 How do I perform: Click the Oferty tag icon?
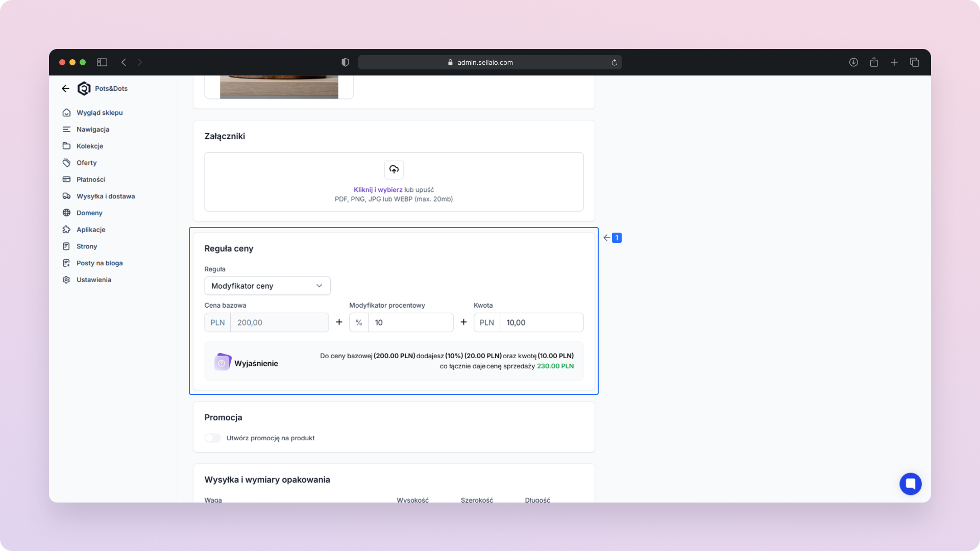click(x=66, y=163)
